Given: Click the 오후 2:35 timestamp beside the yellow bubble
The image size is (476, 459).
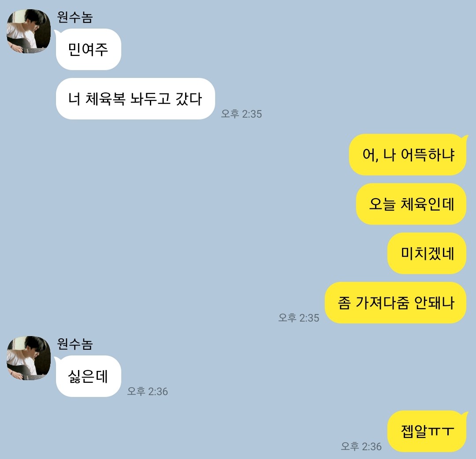Looking at the screenshot, I should (x=299, y=318).
